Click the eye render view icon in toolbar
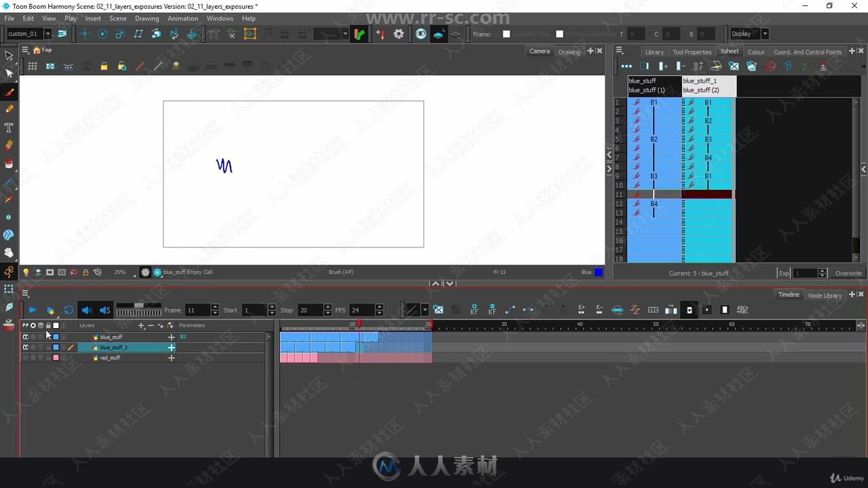Image resolution: width=868 pixels, height=488 pixels. (x=421, y=34)
